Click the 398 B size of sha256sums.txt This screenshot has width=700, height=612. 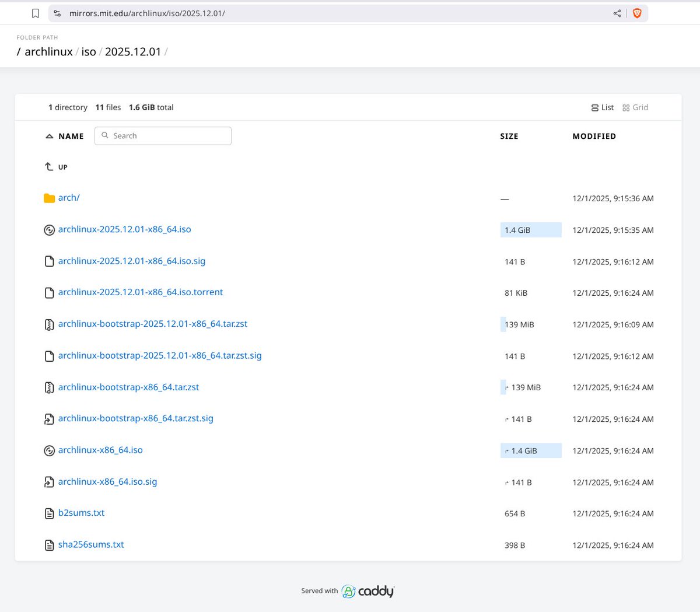514,545
